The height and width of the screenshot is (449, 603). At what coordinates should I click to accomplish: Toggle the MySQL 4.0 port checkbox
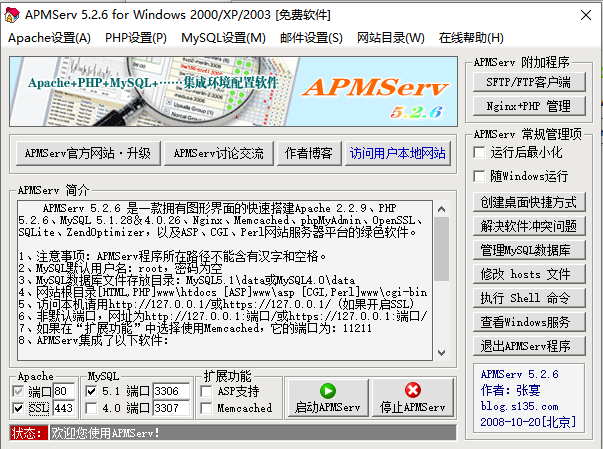coord(93,408)
